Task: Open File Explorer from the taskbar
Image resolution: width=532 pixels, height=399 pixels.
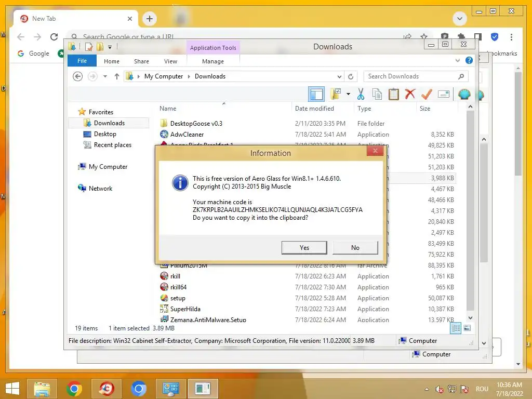Action: 42,388
